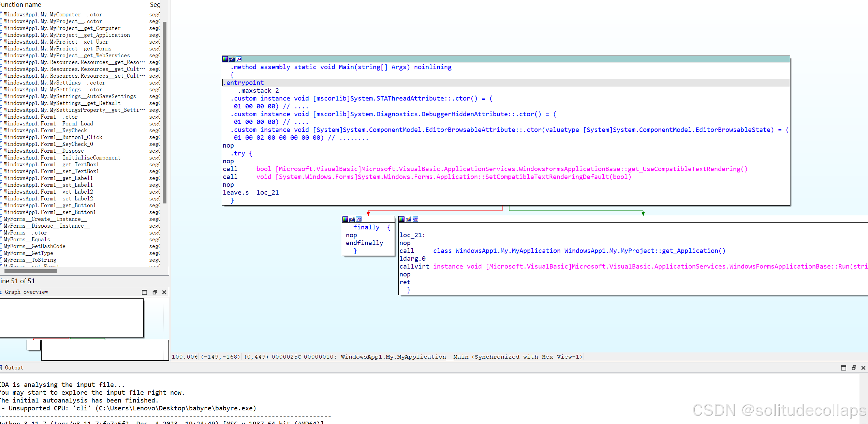Click the Main node's color picker icon
The image size is (868, 424).
(x=225, y=59)
